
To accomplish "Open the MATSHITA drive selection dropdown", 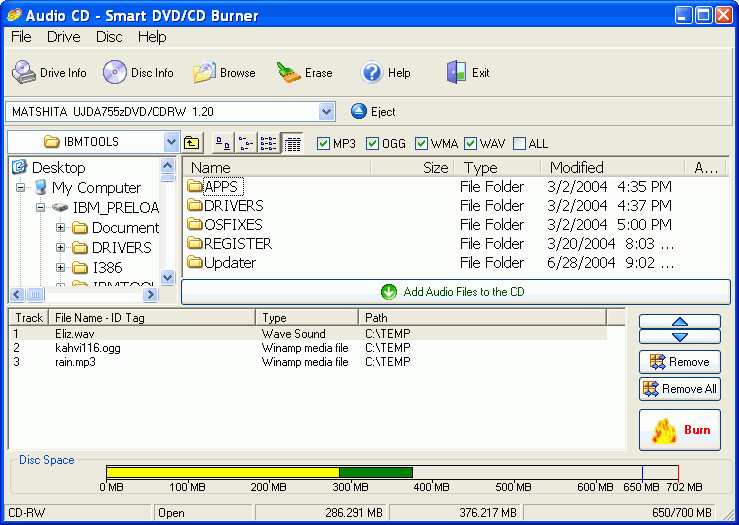I will [326, 112].
